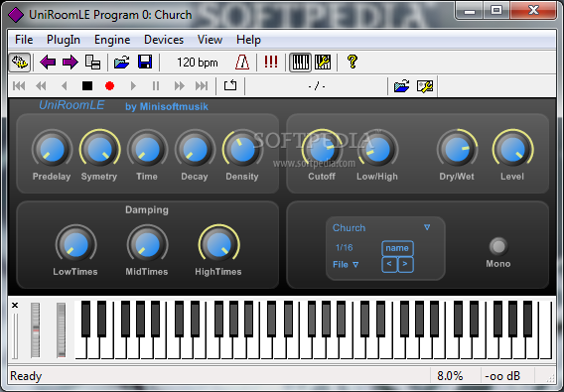Image resolution: width=564 pixels, height=392 pixels.
Task: Click the purple diamond window icon
Action: tap(16, 15)
